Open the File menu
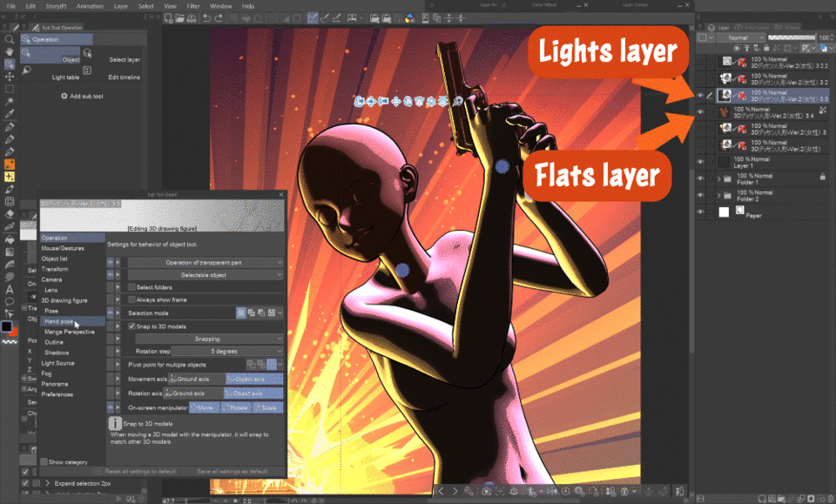 [x=10, y=6]
